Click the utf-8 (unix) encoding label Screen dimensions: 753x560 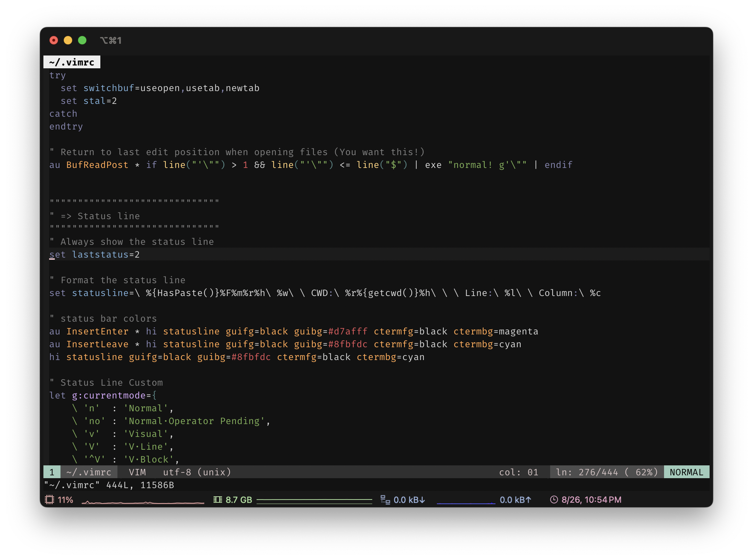coord(197,472)
